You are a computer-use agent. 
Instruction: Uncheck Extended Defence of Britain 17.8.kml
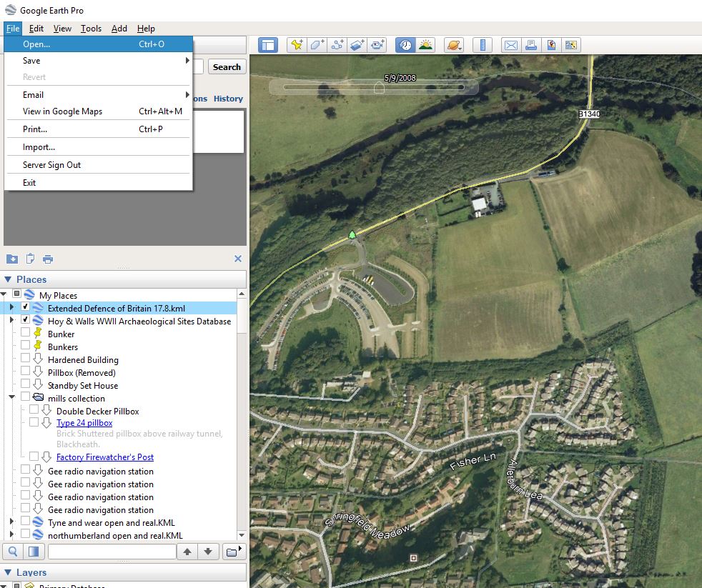click(26, 308)
